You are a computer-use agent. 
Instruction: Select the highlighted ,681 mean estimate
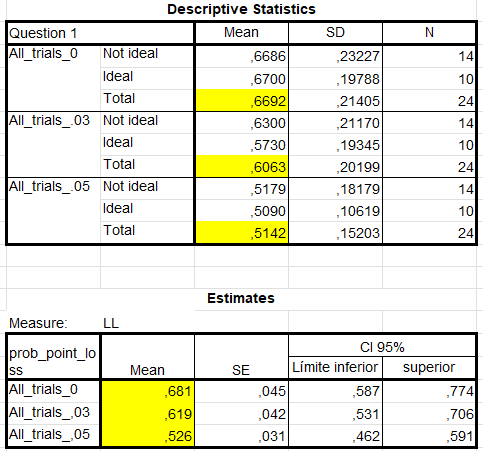148,391
